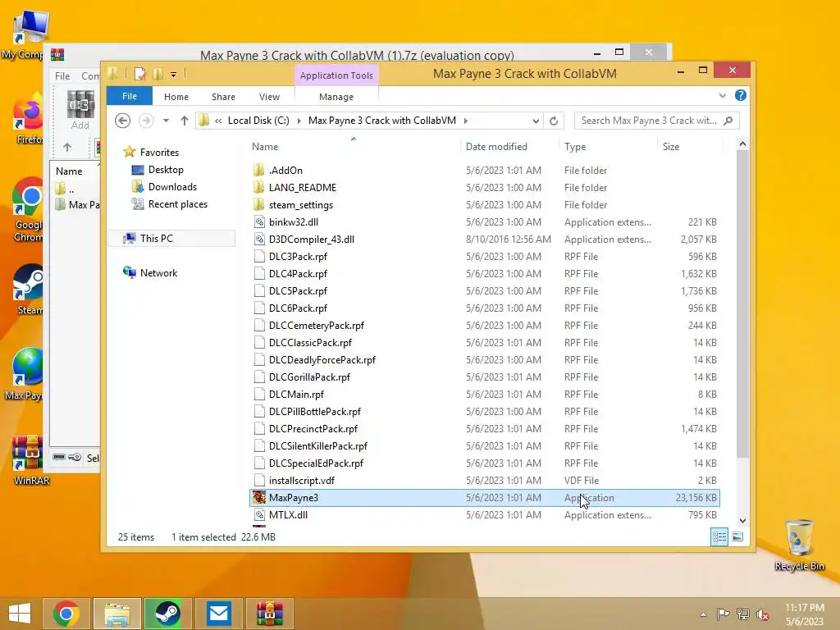
Task: Open the recent locations dropdown arrow
Action: pyautogui.click(x=166, y=121)
